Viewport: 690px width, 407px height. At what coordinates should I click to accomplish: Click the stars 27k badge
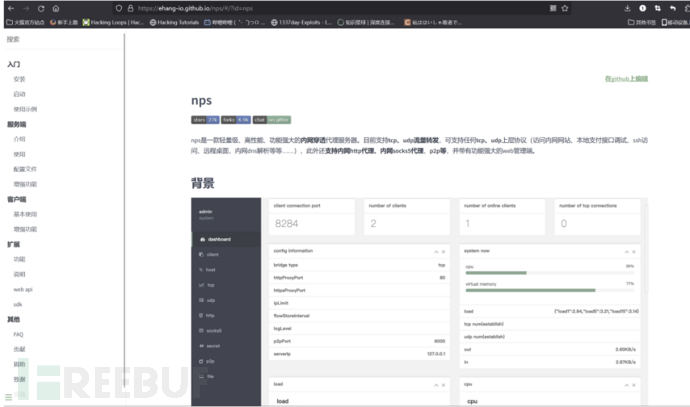[205, 120]
